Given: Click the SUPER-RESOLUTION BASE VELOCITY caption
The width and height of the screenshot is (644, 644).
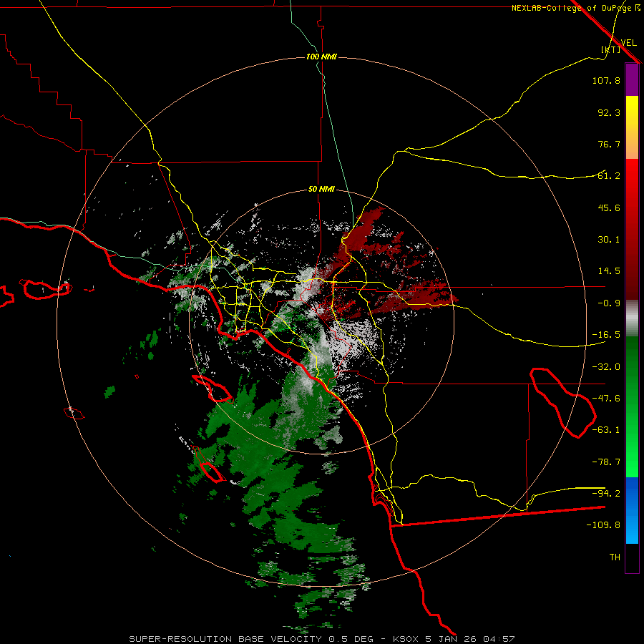Looking at the screenshot, I should tap(321, 639).
